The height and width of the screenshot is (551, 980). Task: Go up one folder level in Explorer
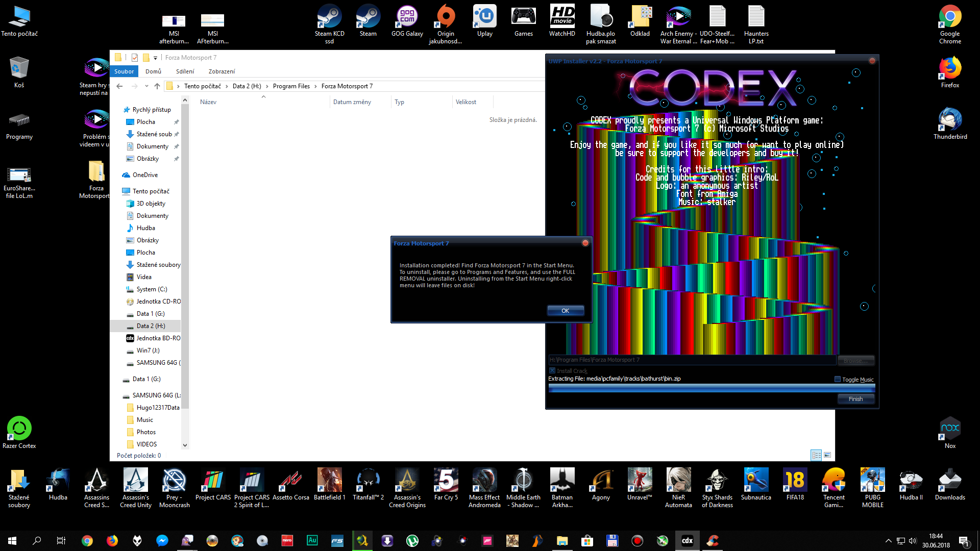coord(157,86)
